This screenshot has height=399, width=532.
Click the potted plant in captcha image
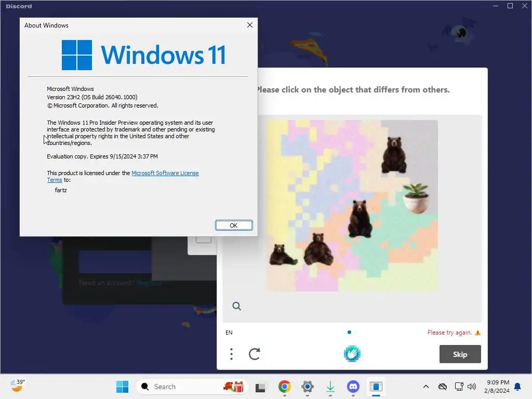tap(416, 198)
